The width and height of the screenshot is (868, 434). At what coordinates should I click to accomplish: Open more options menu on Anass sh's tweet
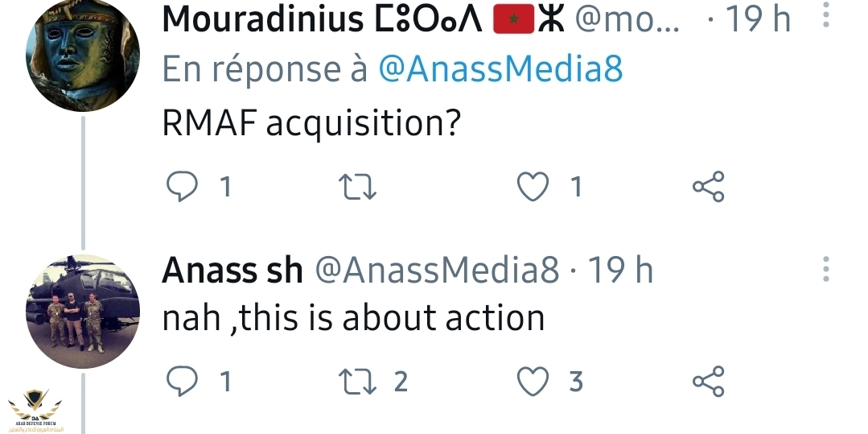tap(826, 271)
